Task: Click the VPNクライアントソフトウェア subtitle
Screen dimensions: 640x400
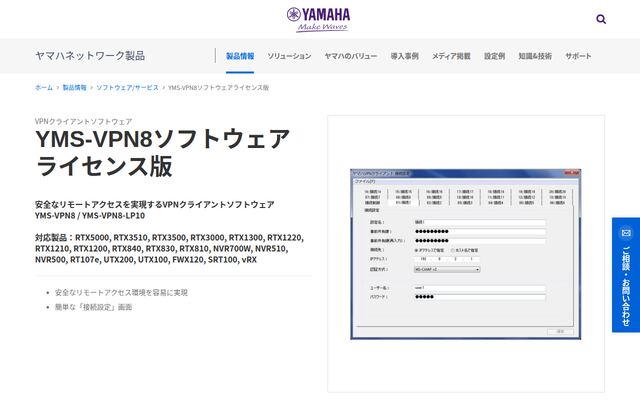Action: pyautogui.click(x=83, y=121)
